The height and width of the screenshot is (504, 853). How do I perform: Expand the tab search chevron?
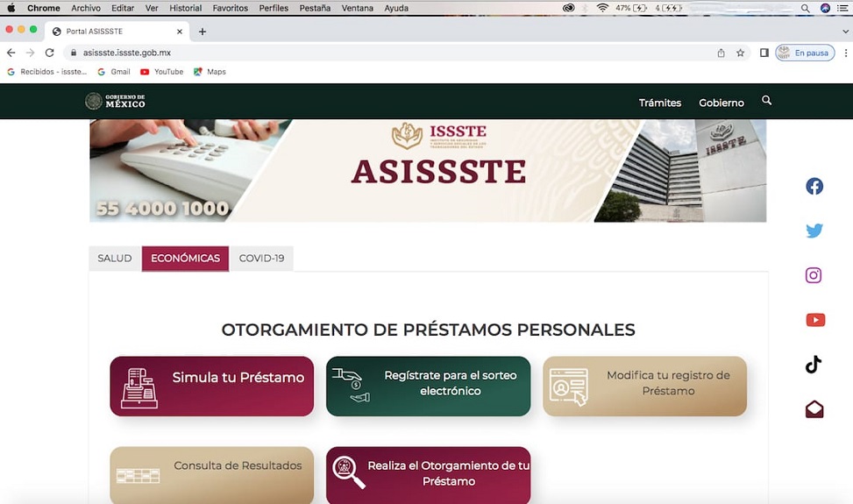pos(845,32)
